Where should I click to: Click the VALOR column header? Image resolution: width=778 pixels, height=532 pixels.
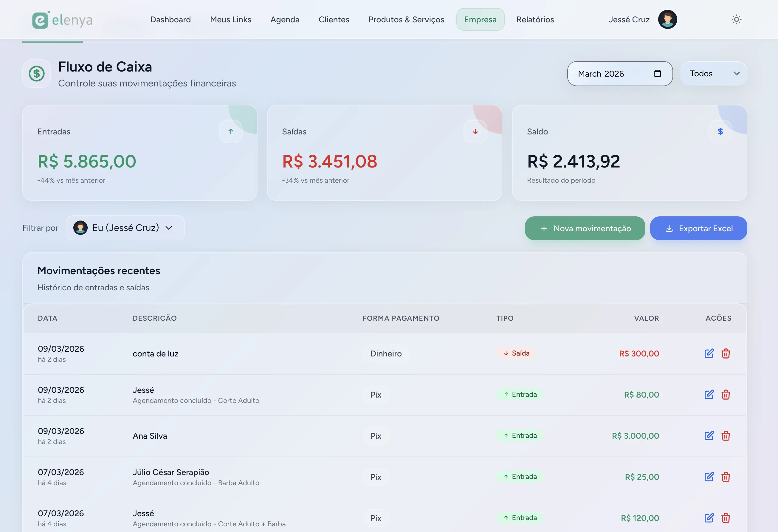point(646,318)
